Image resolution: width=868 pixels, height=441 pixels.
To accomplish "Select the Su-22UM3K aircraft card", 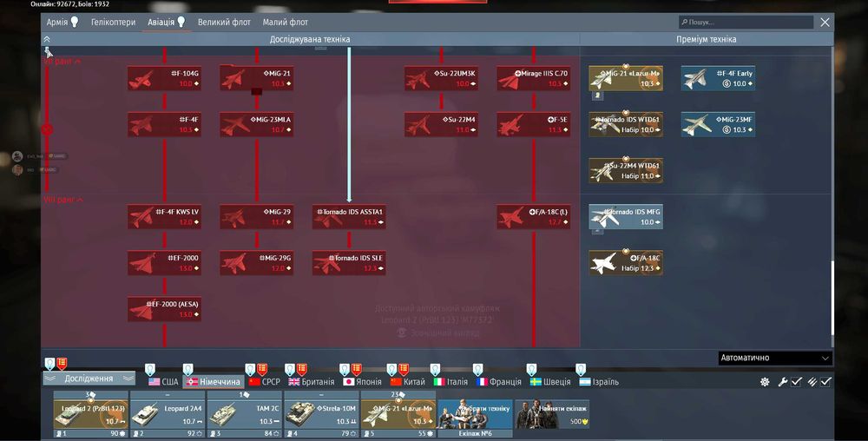I will click(441, 78).
